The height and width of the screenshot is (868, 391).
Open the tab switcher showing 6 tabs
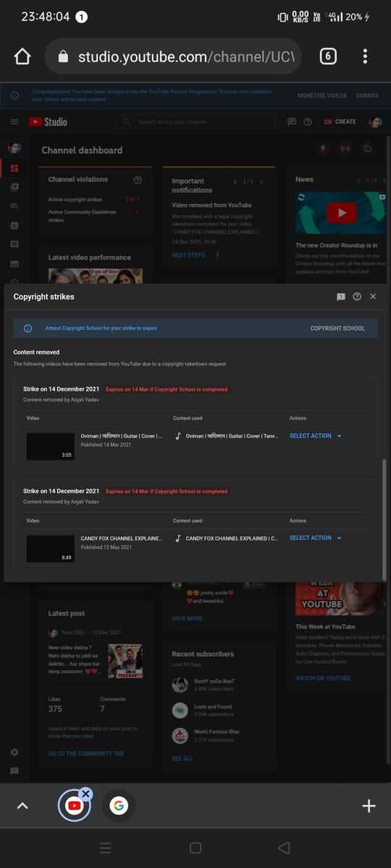click(x=328, y=56)
